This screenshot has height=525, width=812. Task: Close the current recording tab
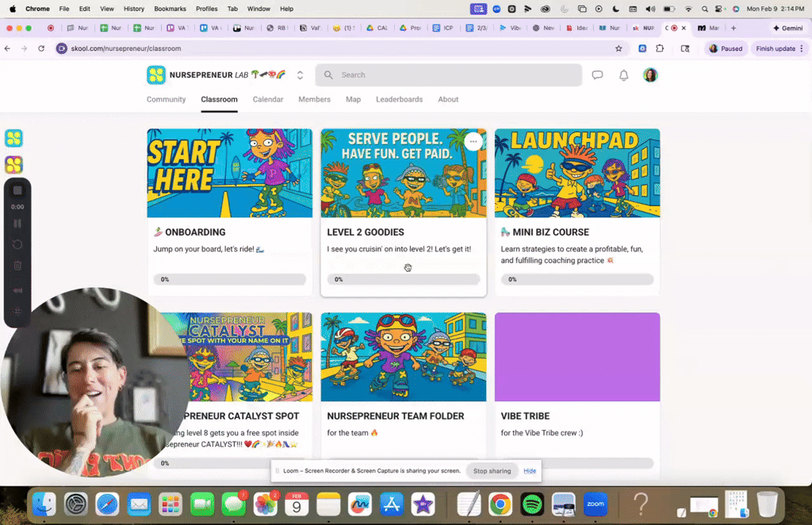click(684, 28)
